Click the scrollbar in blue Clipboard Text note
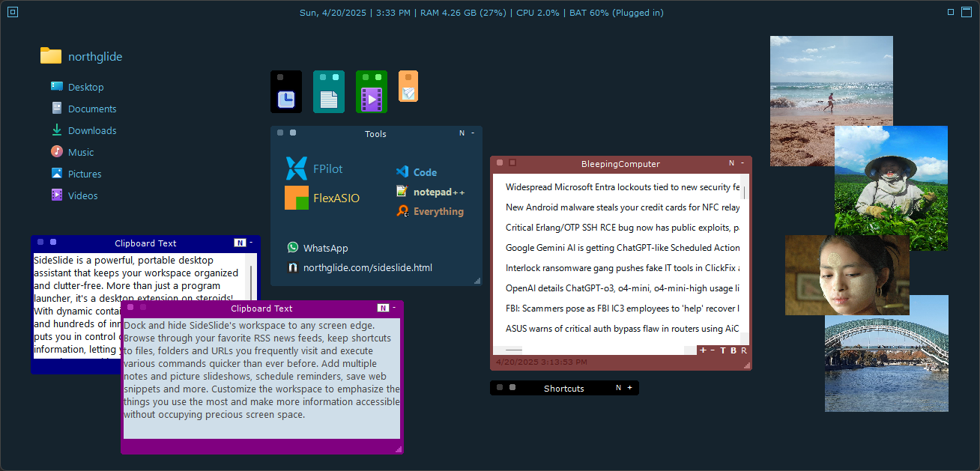The height and width of the screenshot is (471, 980). point(252,285)
